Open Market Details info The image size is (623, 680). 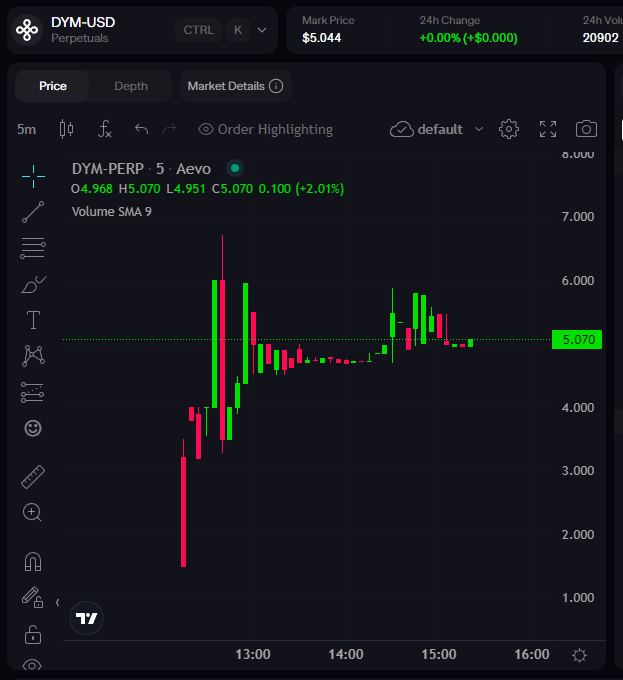tap(235, 86)
